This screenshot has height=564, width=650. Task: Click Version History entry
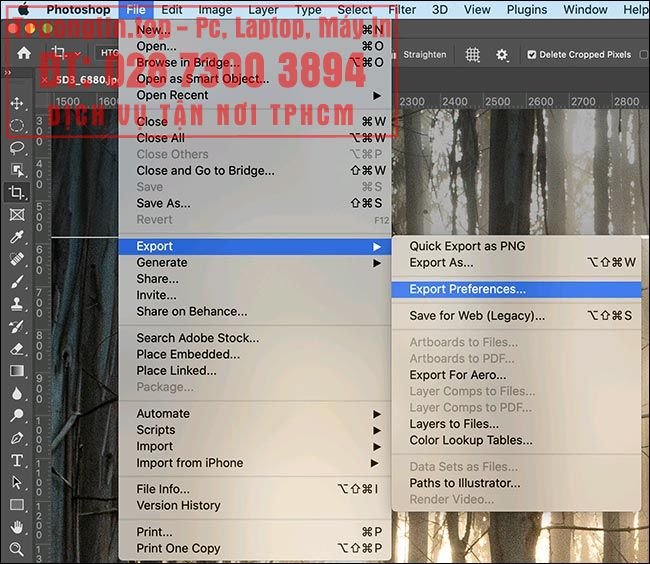pos(255,506)
